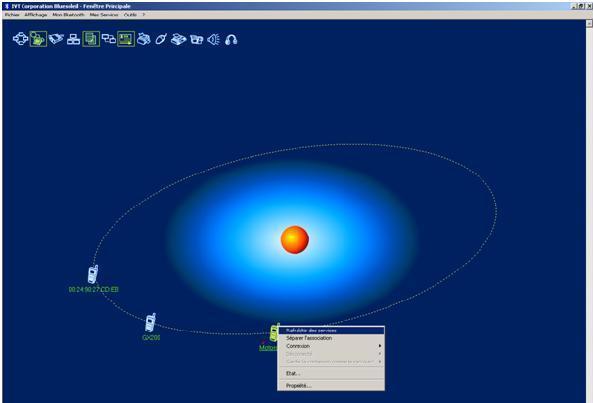593x403 pixels.
Task: Select the green Motorola phone device icon
Action: click(x=274, y=333)
